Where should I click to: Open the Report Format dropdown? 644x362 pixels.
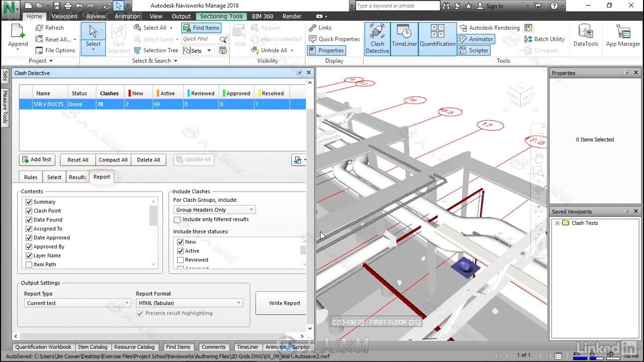pos(190,303)
